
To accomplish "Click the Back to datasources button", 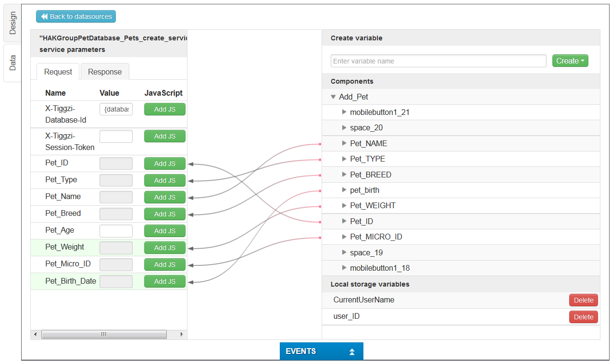I will click(76, 16).
